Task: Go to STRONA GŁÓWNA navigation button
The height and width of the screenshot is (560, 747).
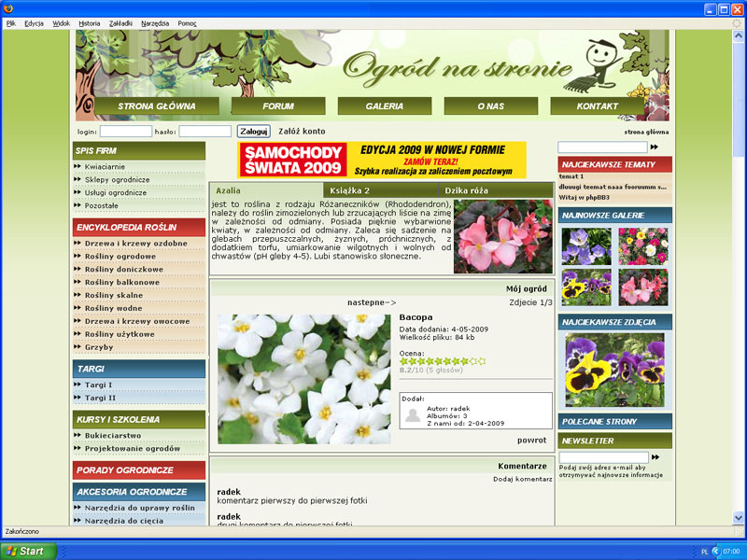Action: pos(157,106)
